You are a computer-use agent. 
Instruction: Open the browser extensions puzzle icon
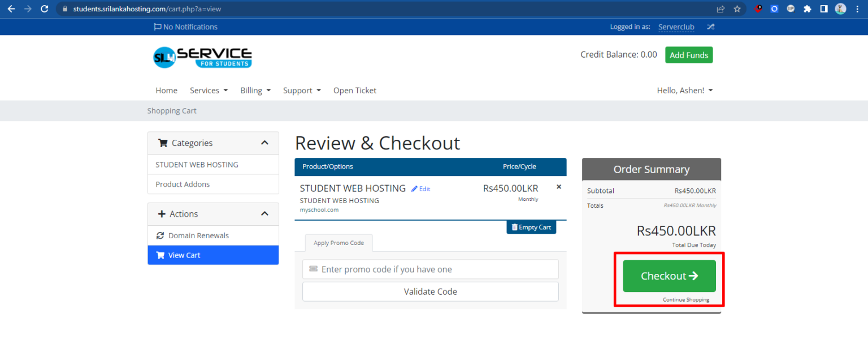pyautogui.click(x=807, y=9)
